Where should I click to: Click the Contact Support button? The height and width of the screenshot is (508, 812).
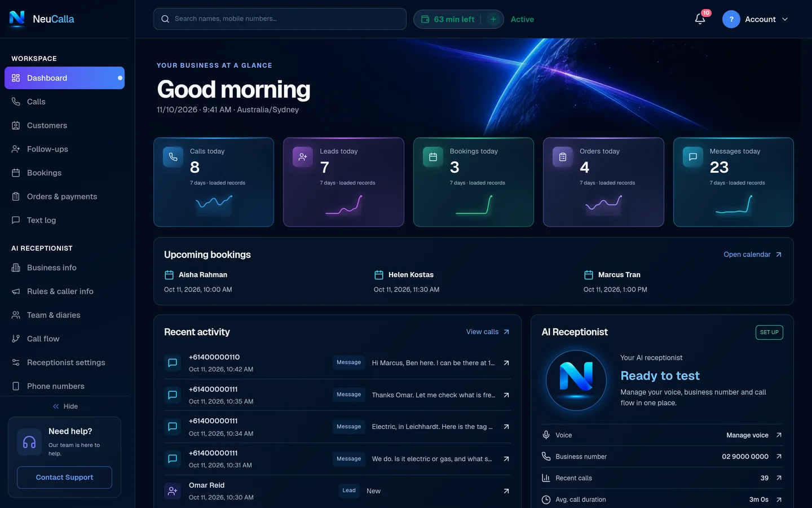(x=64, y=478)
